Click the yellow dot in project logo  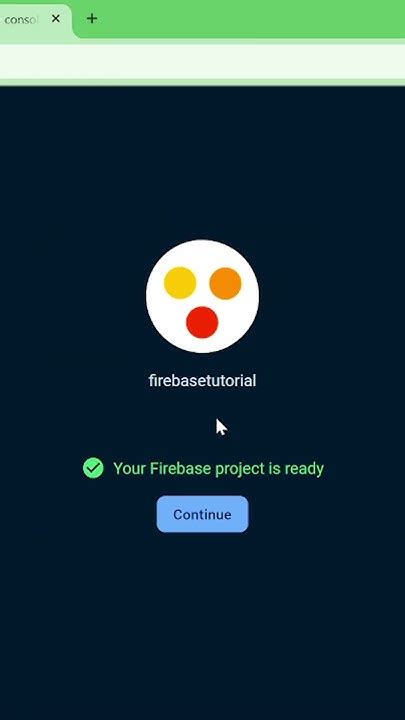tap(180, 283)
